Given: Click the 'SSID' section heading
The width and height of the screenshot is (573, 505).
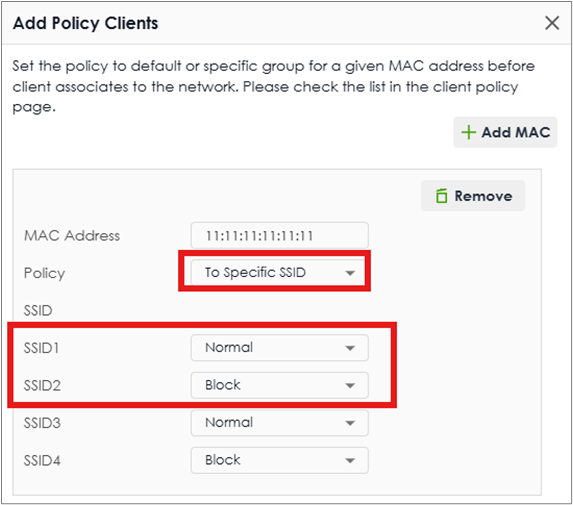Looking at the screenshot, I should pyautogui.click(x=38, y=311).
